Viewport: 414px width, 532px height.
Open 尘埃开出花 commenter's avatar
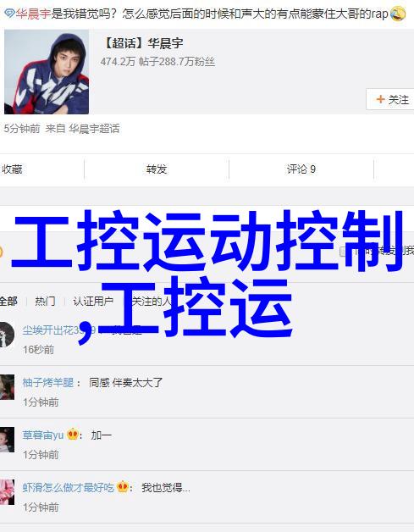(7, 335)
